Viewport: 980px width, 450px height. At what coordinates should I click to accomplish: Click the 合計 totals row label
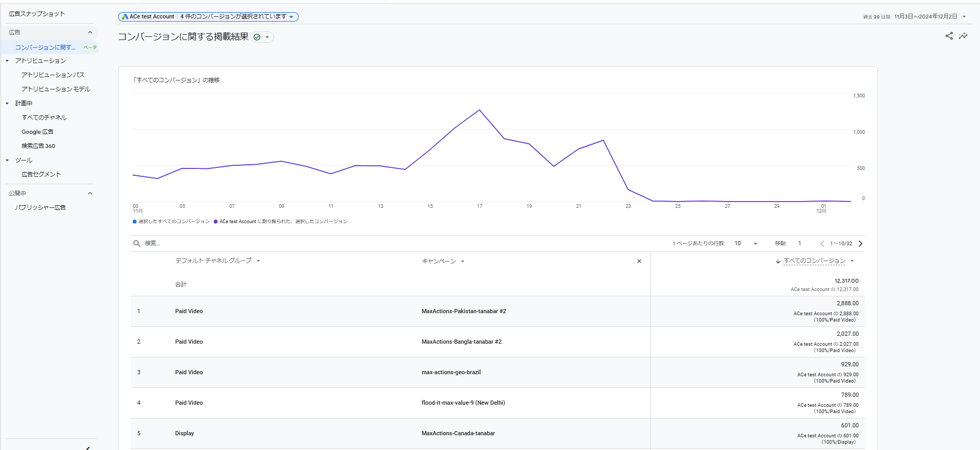click(181, 284)
